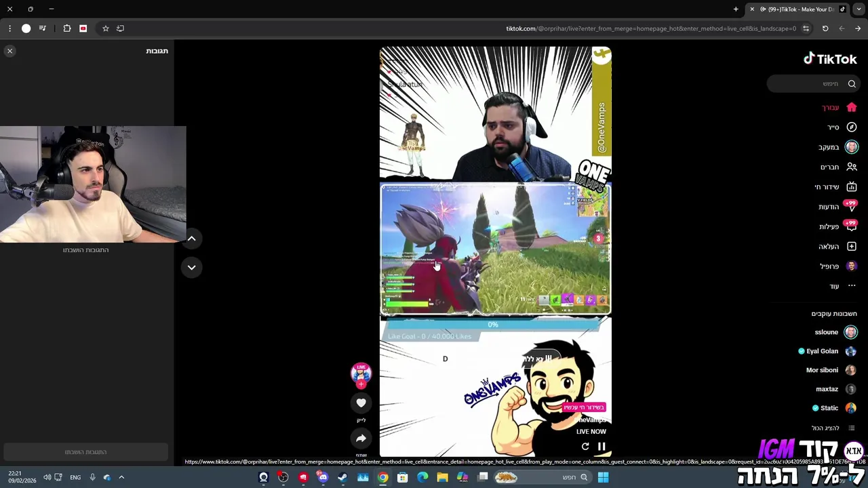
Task: Share the video with arrow icon
Action: tap(361, 439)
